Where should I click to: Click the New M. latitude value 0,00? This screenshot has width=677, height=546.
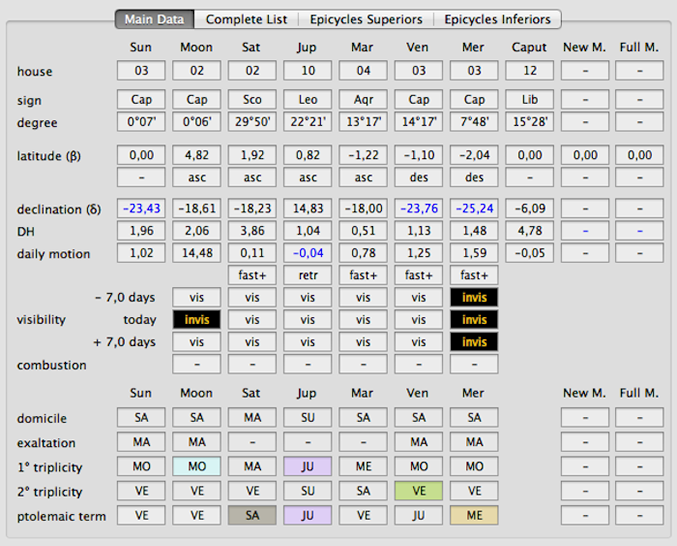585,155
